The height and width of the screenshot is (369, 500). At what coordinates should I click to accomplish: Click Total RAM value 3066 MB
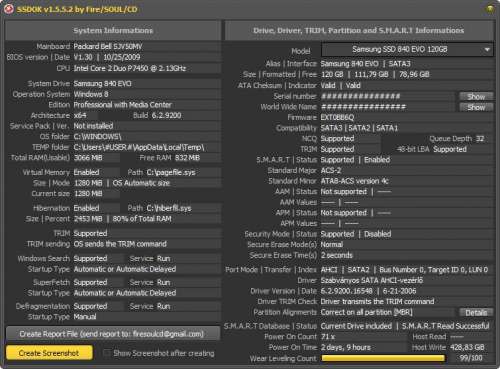(88, 158)
